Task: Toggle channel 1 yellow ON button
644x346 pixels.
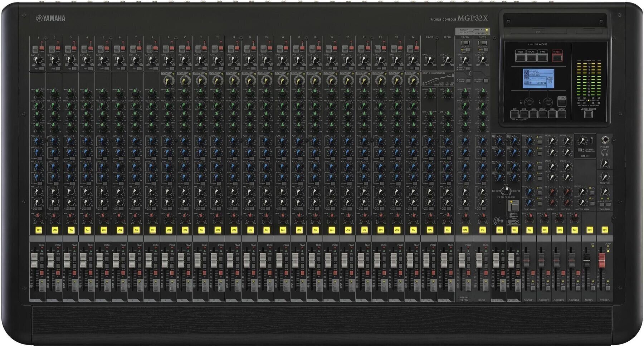Action: click(x=39, y=230)
